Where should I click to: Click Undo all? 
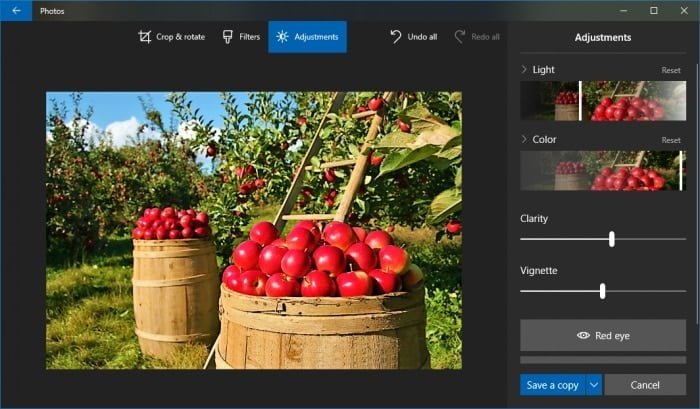pos(413,37)
